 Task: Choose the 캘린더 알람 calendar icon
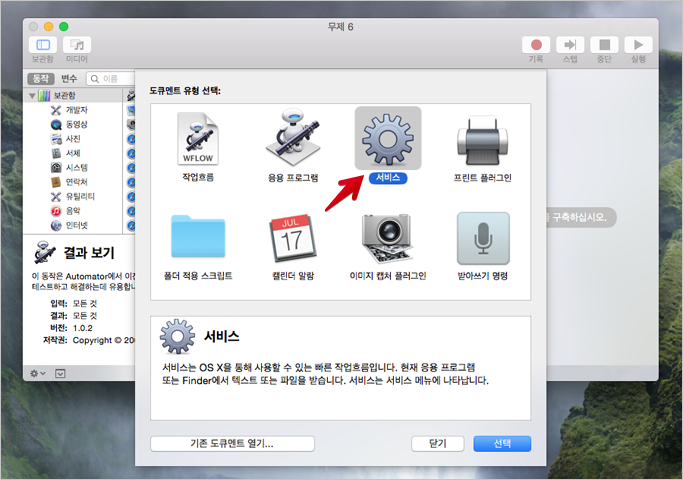[293, 237]
